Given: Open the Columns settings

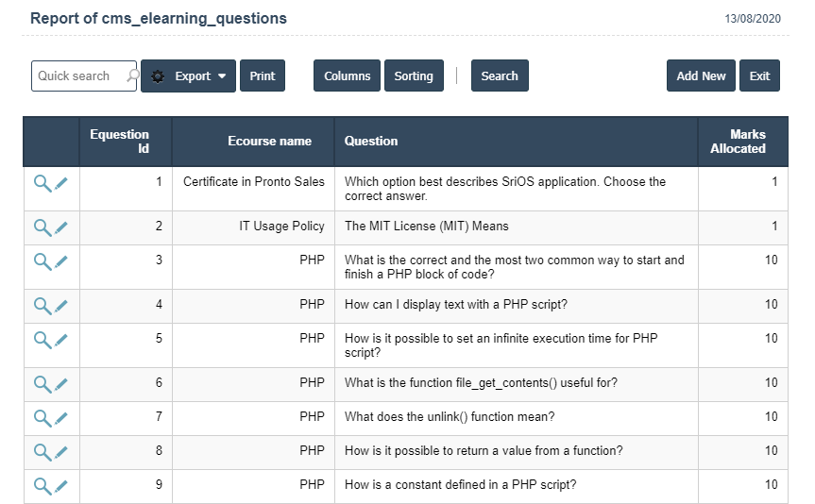Looking at the screenshot, I should (347, 76).
